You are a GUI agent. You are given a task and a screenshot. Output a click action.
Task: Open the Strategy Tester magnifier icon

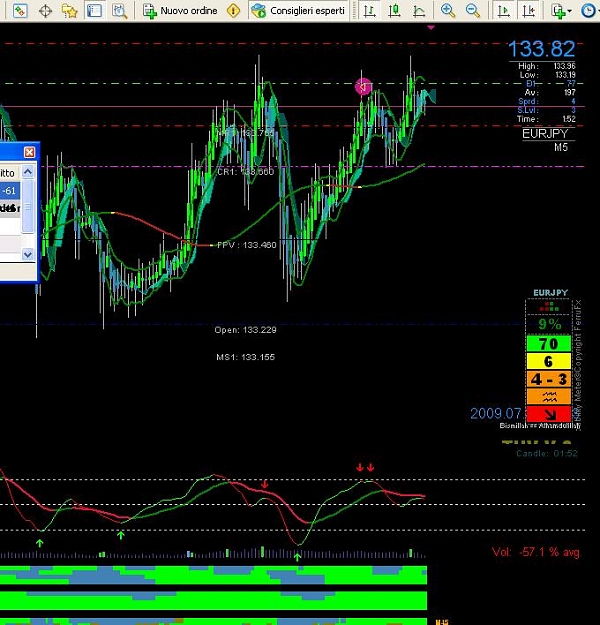pos(119,11)
